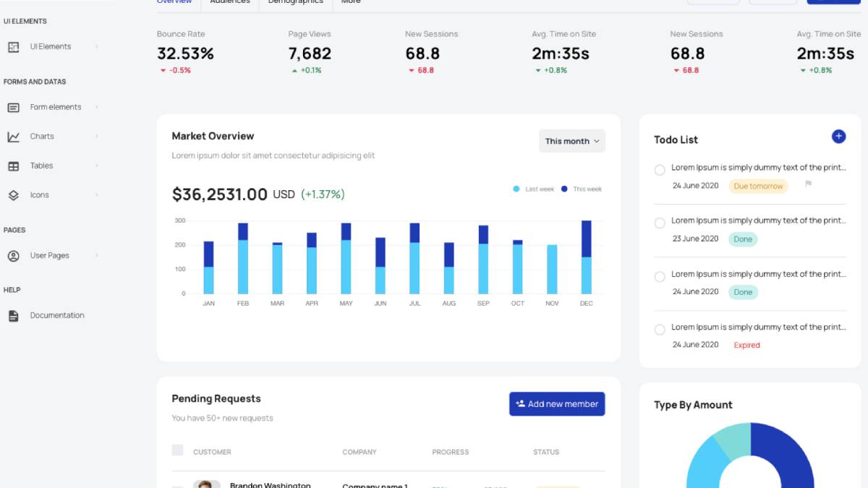
Task: Check the first todo item dated 24 June 2020
Action: 660,170
